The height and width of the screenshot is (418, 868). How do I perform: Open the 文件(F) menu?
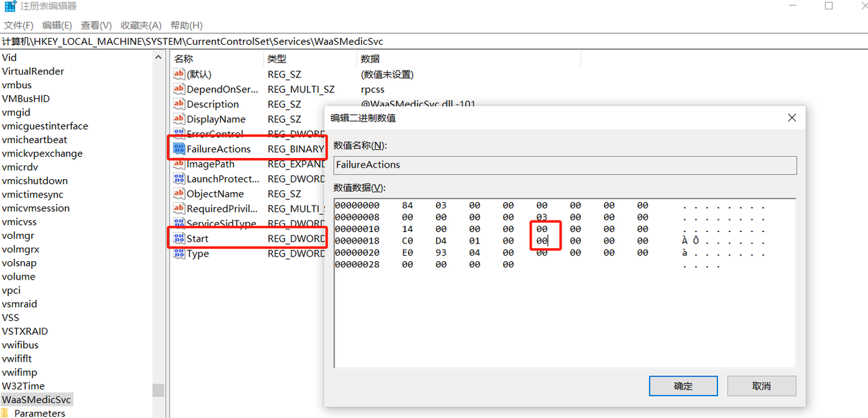click(x=18, y=25)
